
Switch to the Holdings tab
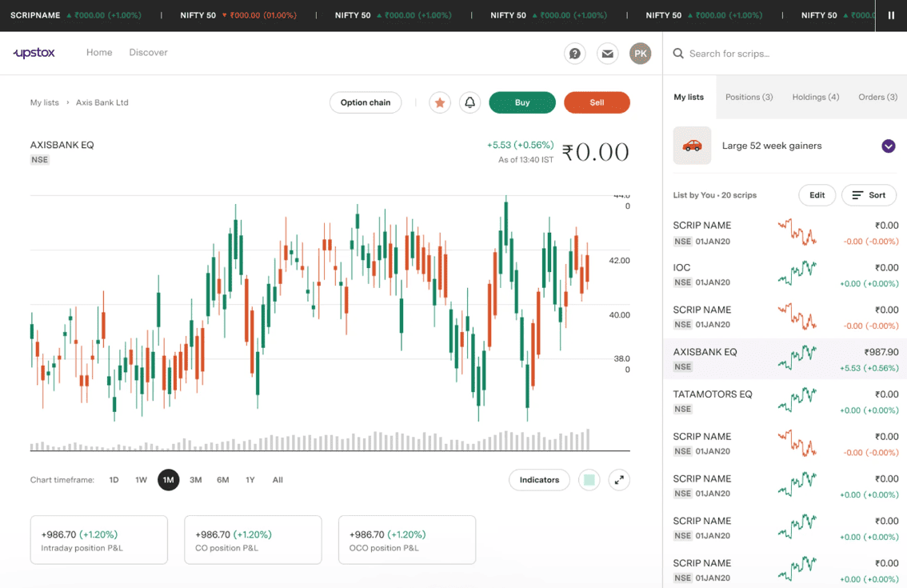pyautogui.click(x=815, y=97)
